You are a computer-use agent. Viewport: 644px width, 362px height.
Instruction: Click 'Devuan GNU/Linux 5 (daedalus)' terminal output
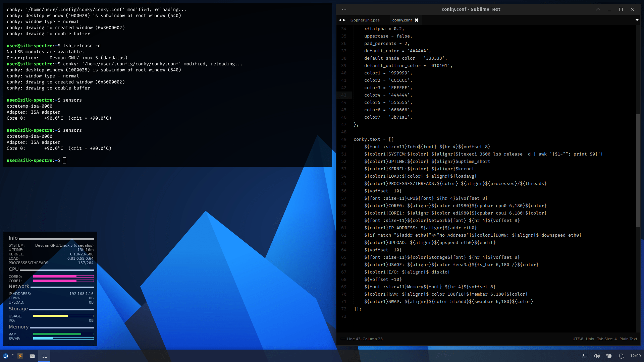[89, 58]
